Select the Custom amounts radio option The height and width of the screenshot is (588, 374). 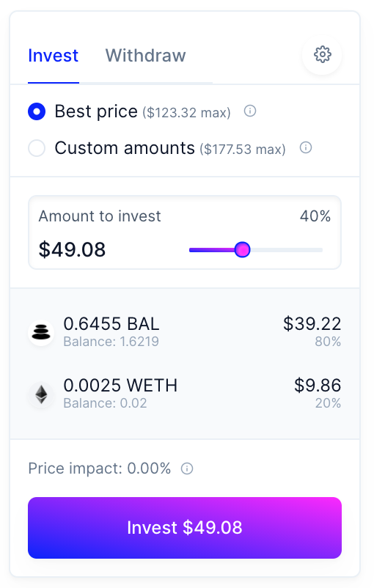click(x=37, y=148)
